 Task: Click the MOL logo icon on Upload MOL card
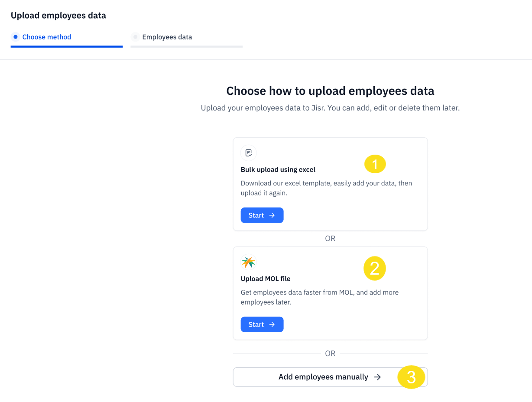tap(248, 262)
